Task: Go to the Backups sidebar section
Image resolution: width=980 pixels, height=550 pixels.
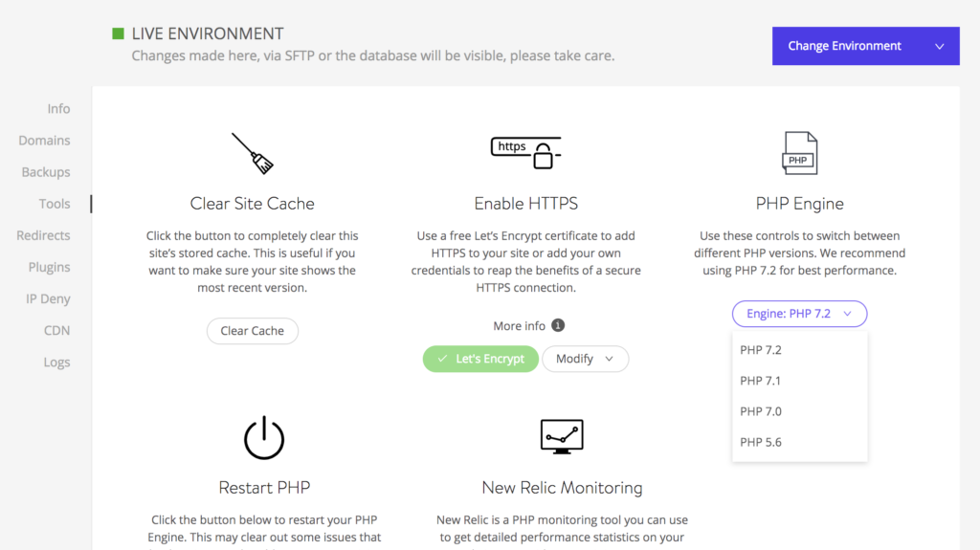Action: click(46, 172)
